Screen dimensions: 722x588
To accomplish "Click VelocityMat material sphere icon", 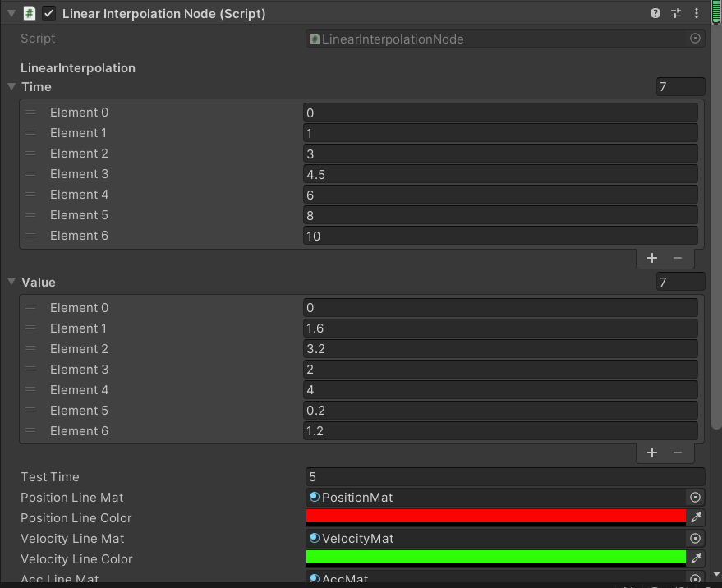I will click(315, 538).
